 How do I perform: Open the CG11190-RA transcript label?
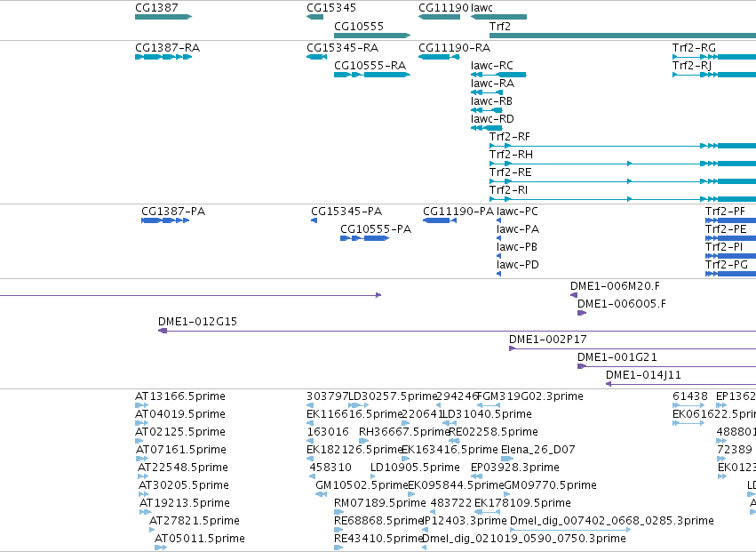(x=454, y=48)
